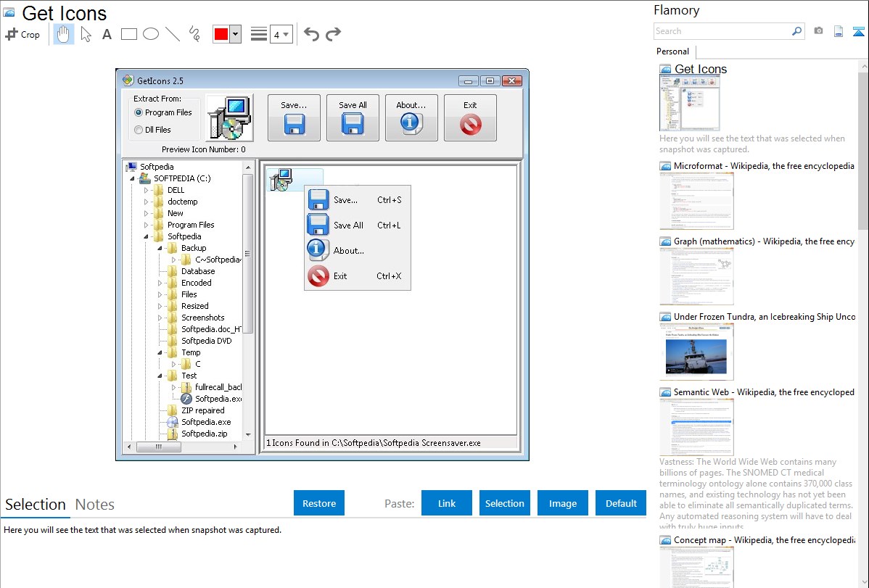Click the snapshot icon beside Get Icons title
This screenshot has height=588, width=869.
[9, 12]
